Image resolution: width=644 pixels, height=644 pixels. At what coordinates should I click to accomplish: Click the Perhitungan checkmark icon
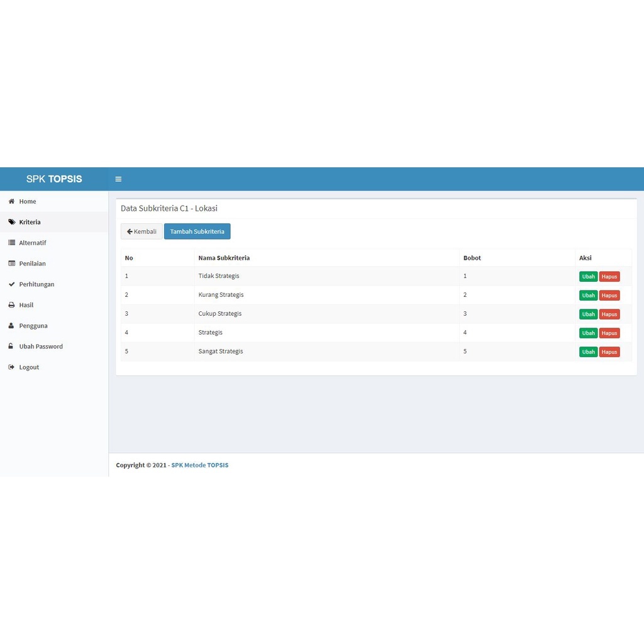tap(11, 284)
